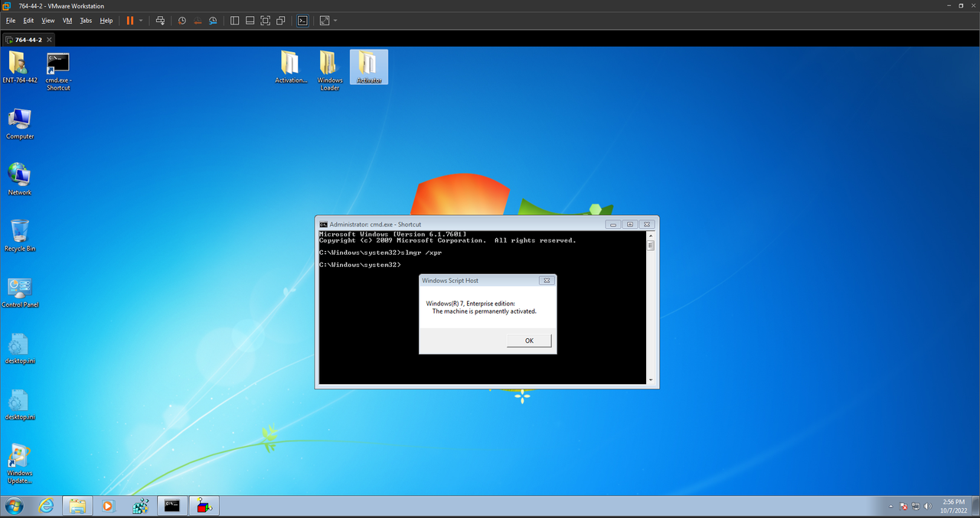Open the VM menu
Image resolution: width=980 pixels, height=518 pixels.
67,21
